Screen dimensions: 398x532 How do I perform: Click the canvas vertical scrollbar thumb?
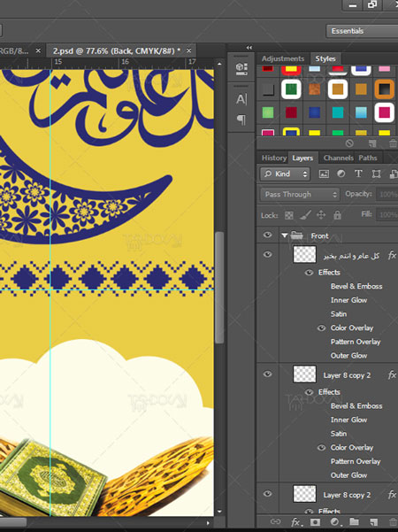pyautogui.click(x=219, y=288)
